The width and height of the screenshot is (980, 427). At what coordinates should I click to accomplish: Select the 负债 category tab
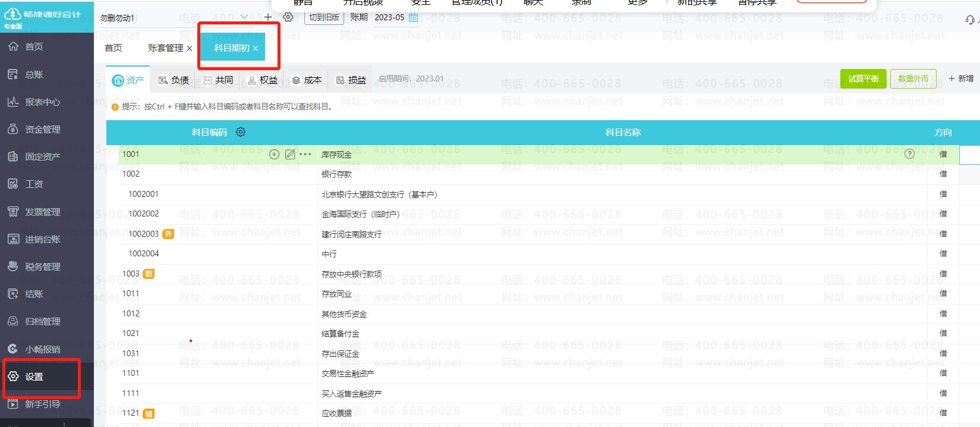[x=174, y=80]
